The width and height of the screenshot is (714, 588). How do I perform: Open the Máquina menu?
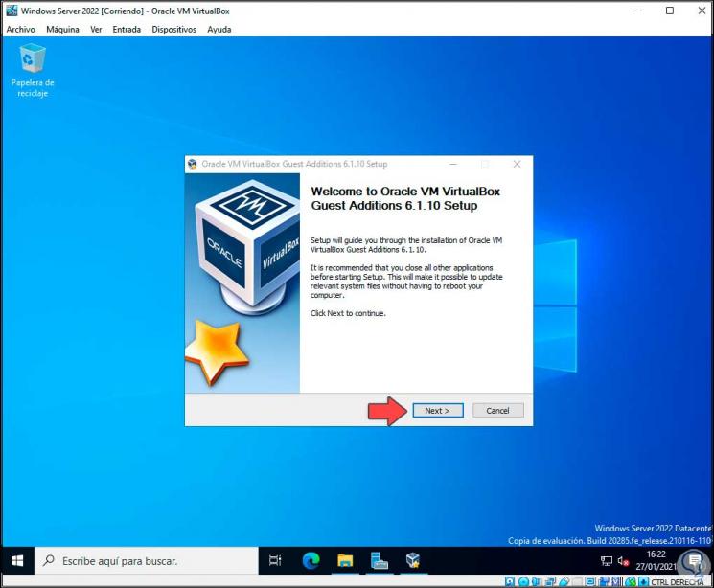62,29
